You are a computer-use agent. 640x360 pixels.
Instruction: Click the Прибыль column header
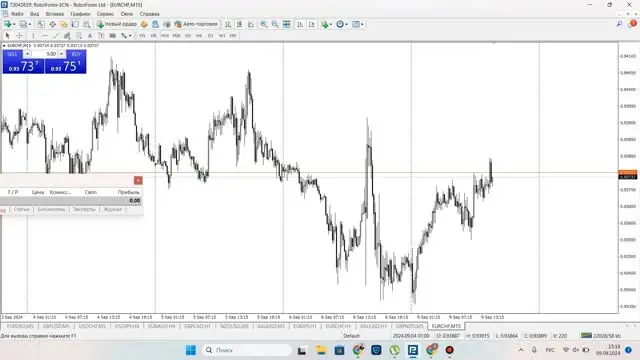click(129, 192)
